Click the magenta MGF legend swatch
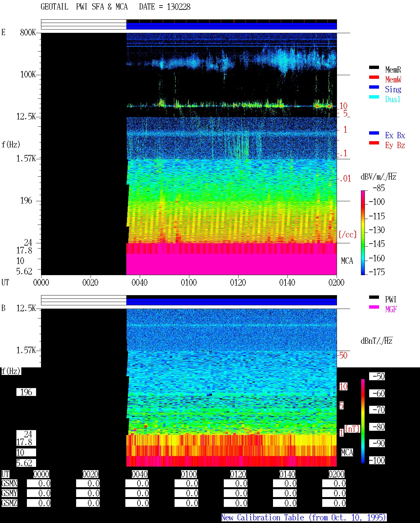Viewport: 420px width, 523px height. pos(374,307)
